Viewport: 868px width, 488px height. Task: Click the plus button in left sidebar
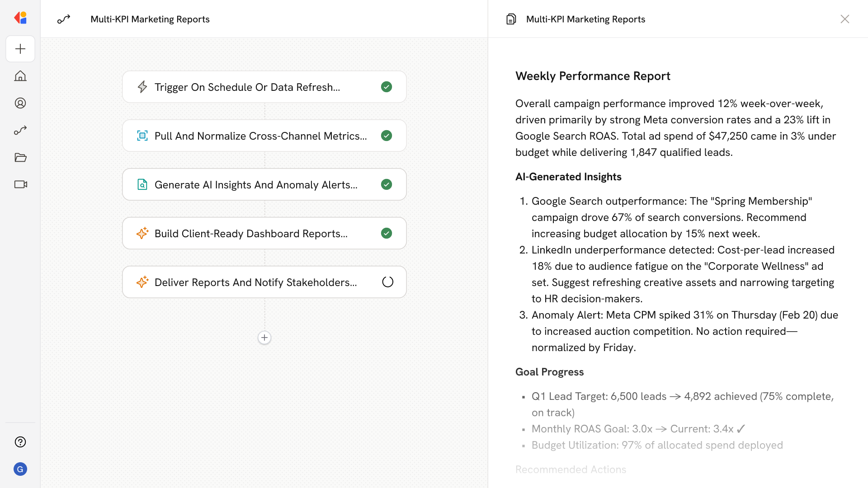20,49
